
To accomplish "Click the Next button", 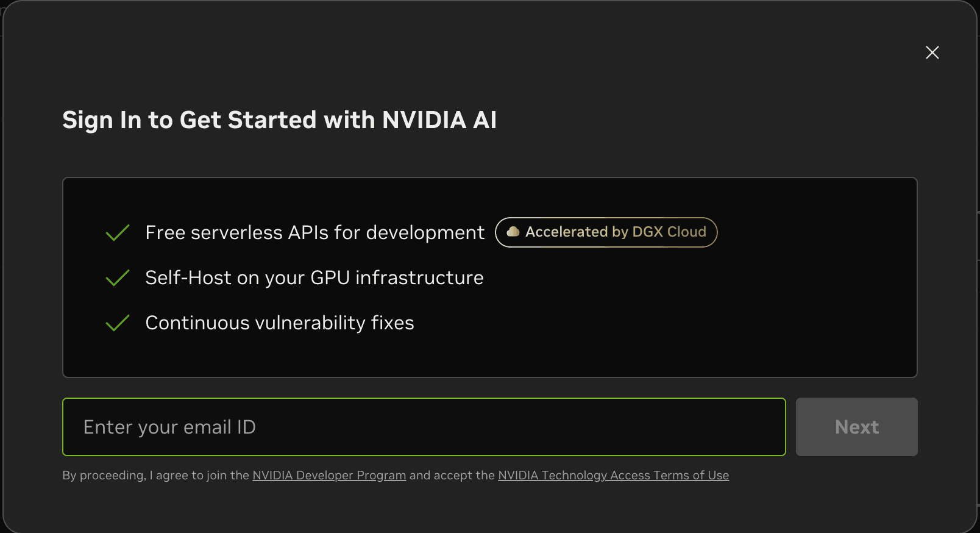I will click(856, 427).
